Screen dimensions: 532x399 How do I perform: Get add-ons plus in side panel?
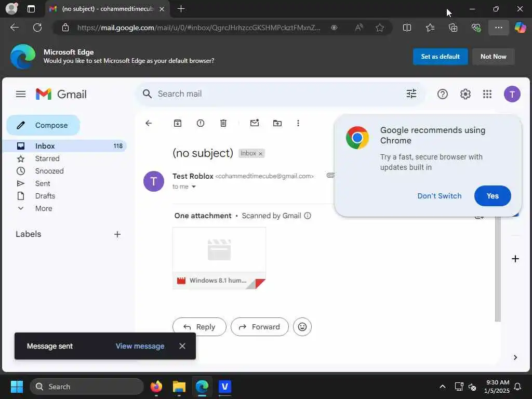[515, 259]
